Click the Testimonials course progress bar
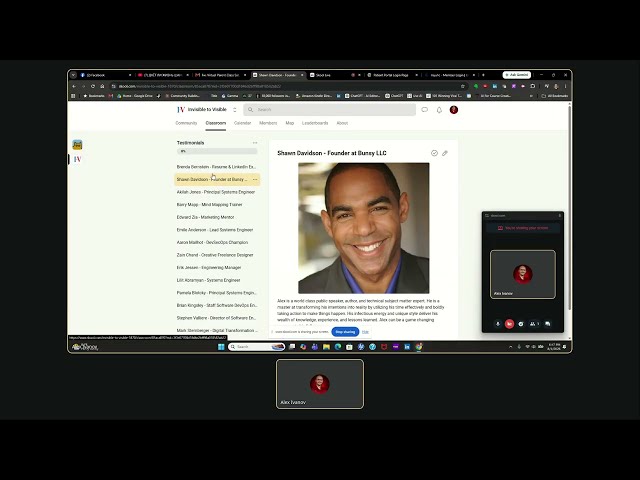 [217, 151]
